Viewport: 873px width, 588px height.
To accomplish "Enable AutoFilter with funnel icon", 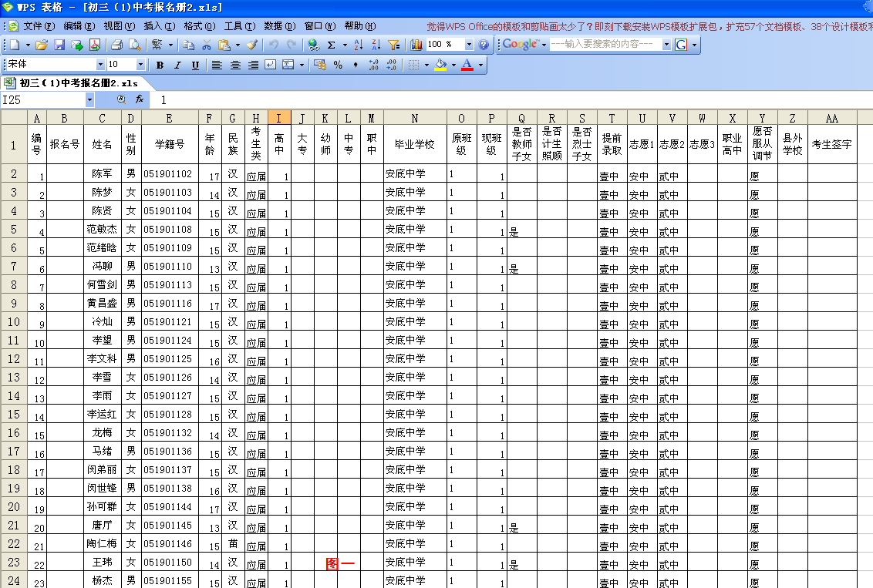I will (393, 45).
